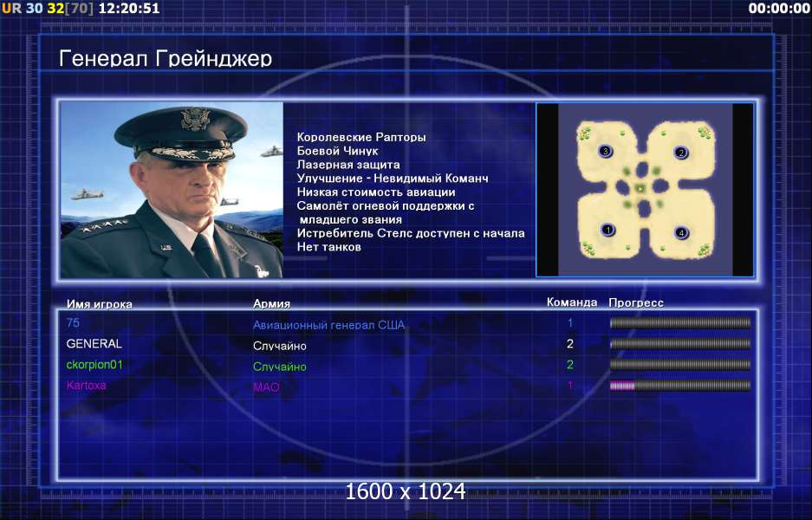Viewport: 812px width, 520px height.
Task: Click team number in GENERAL's row
Action: (x=570, y=343)
